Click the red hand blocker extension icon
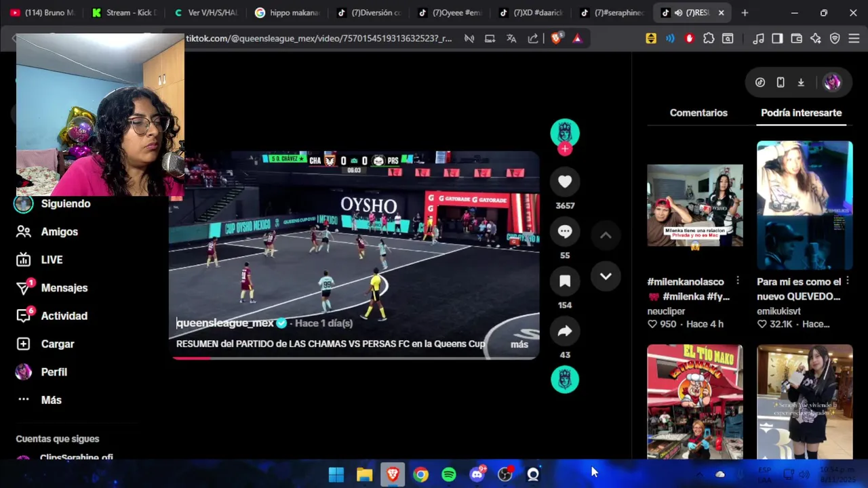 (690, 39)
